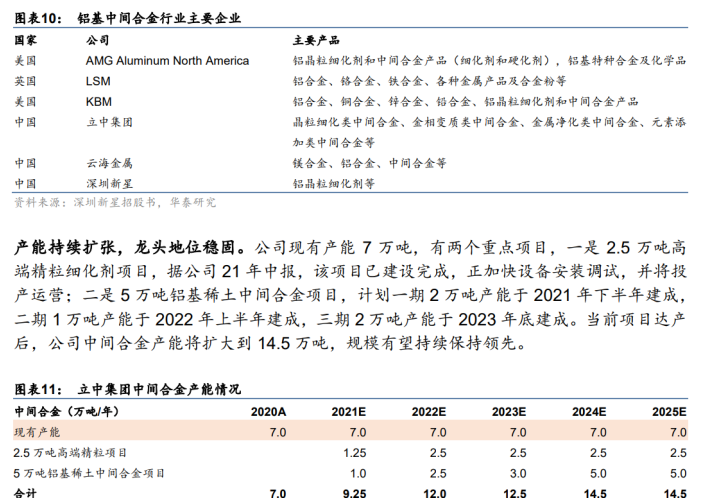Click the '合计' total row label
The height and width of the screenshot is (498, 704).
[25, 493]
